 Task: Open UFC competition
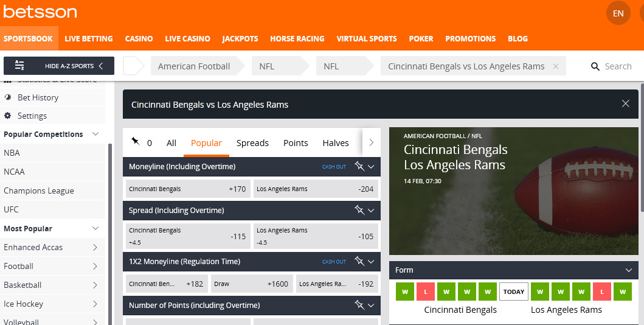[x=52, y=209]
